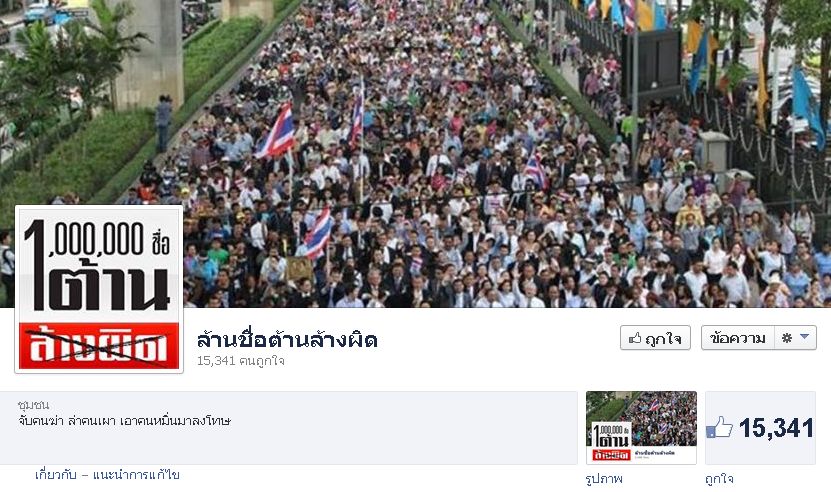This screenshot has width=831, height=492.
Task: Click the page title ล้านชื่อต้านล้างผิด
Action: pos(287,340)
